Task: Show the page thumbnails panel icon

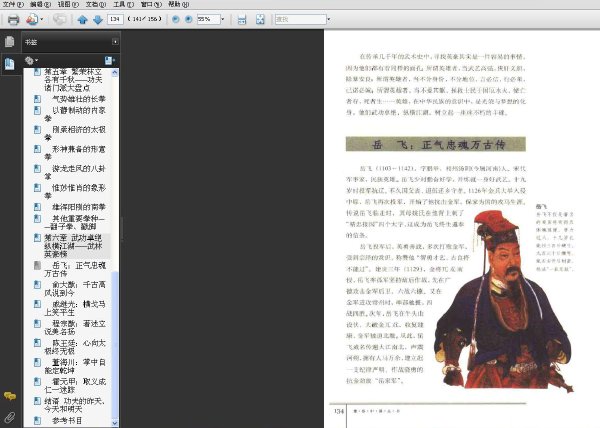Action: [10, 41]
